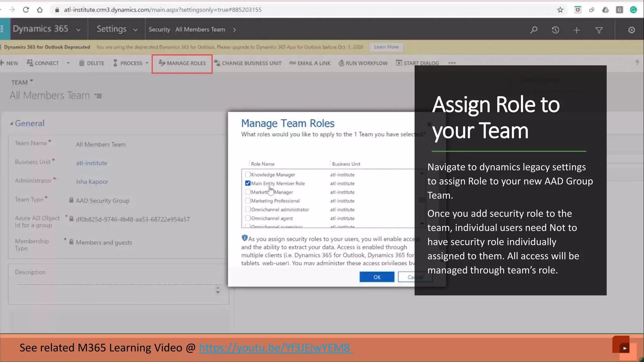The height and width of the screenshot is (362, 644).
Task: Open record list icon beside All Members Team
Action: [98, 96]
